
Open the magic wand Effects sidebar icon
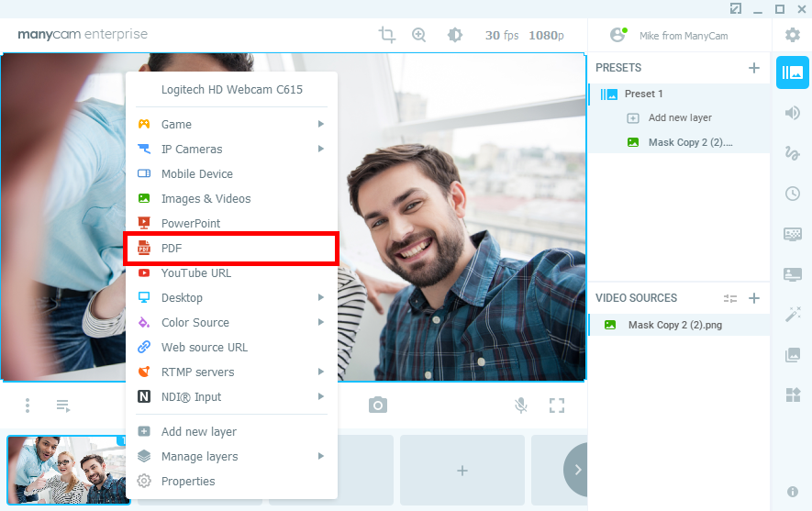tap(793, 315)
